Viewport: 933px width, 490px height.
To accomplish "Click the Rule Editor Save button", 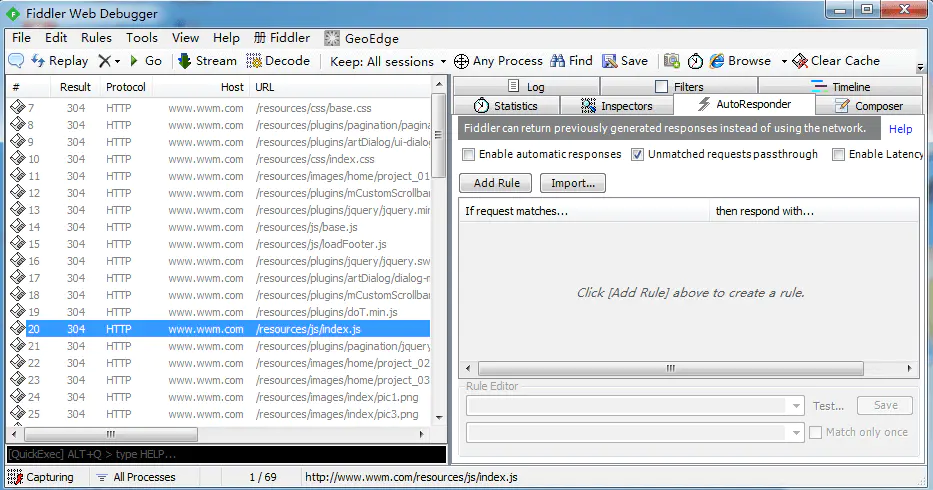I will 885,405.
